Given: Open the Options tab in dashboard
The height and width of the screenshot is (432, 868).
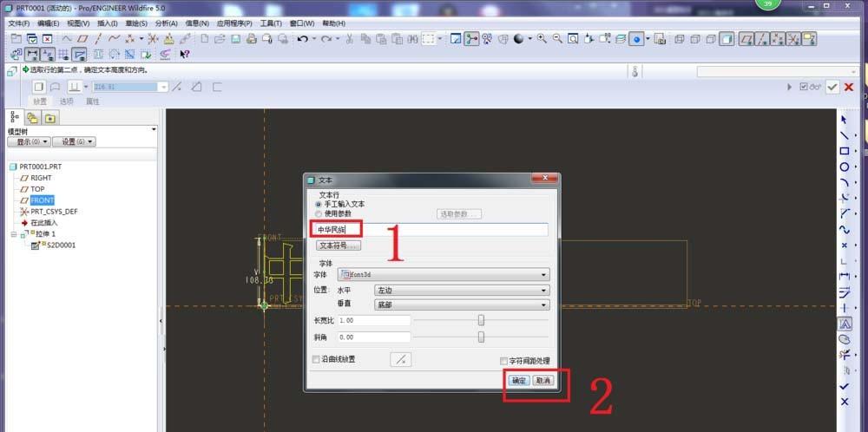Looking at the screenshot, I should (x=67, y=101).
